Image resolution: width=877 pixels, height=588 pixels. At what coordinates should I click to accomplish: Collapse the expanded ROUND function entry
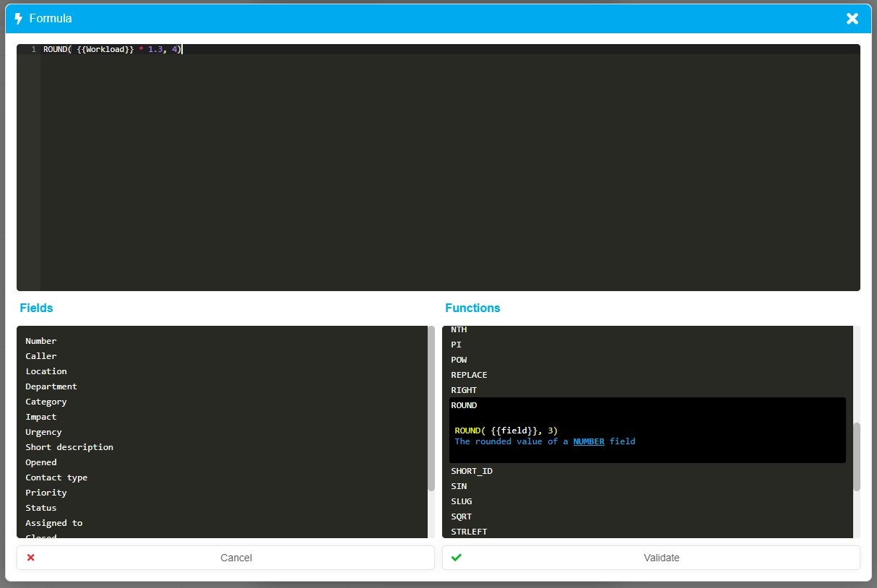pos(464,405)
